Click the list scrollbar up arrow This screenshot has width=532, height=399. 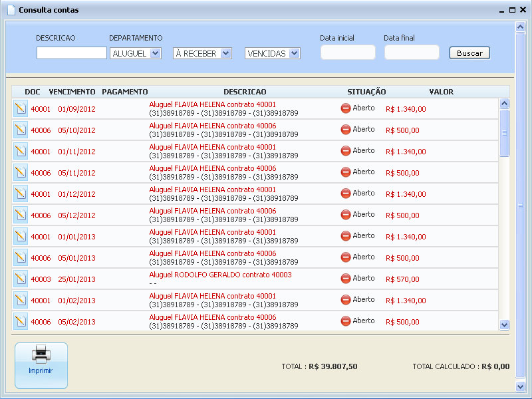[503, 104]
